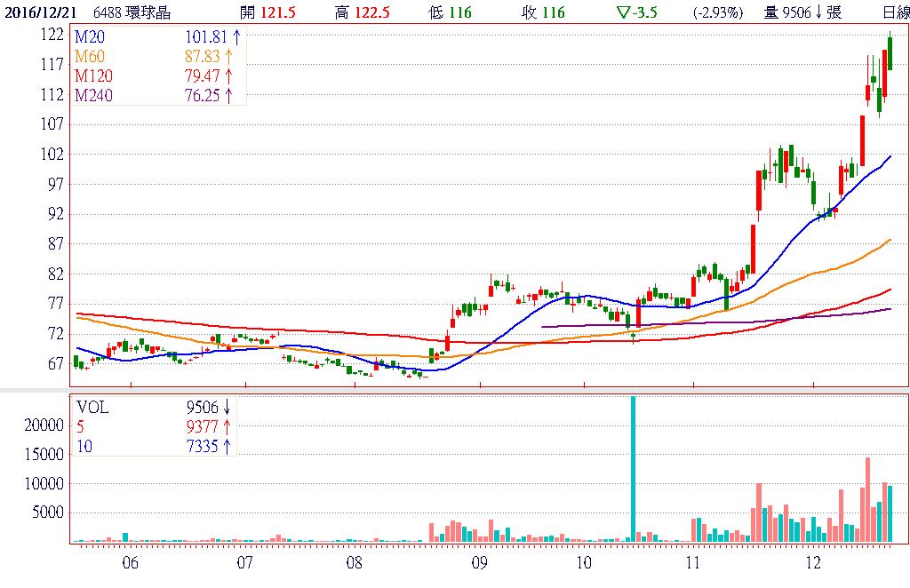Image resolution: width=910 pixels, height=588 pixels.
Task: Toggle the red M120 legend entry
Action: click(93, 75)
